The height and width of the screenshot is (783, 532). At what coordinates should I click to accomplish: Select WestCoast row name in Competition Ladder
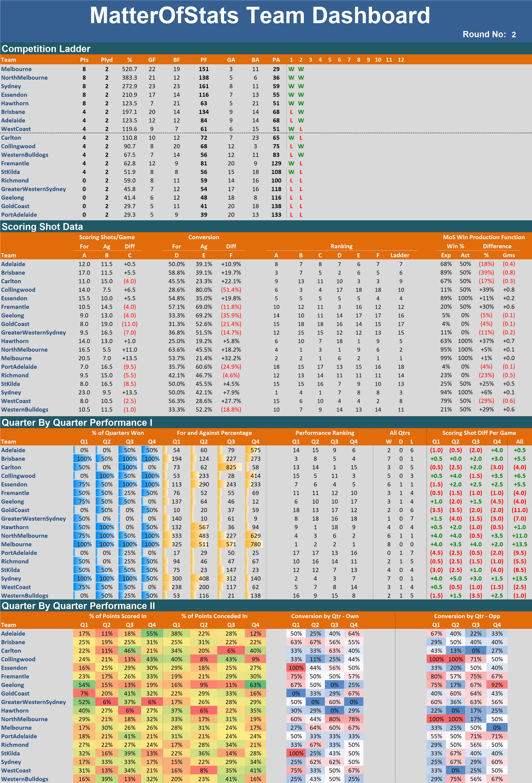[x=16, y=129]
